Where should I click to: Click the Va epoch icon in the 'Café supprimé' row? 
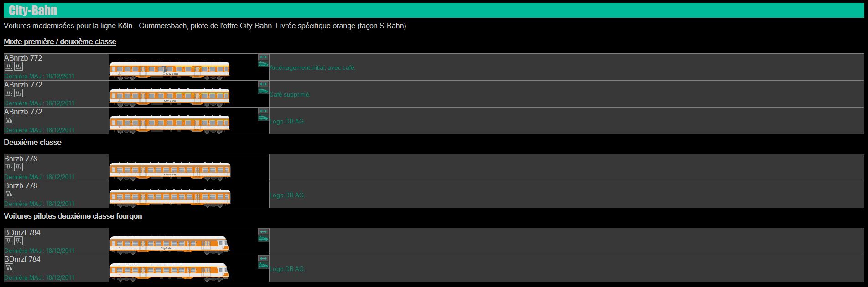click(x=18, y=93)
